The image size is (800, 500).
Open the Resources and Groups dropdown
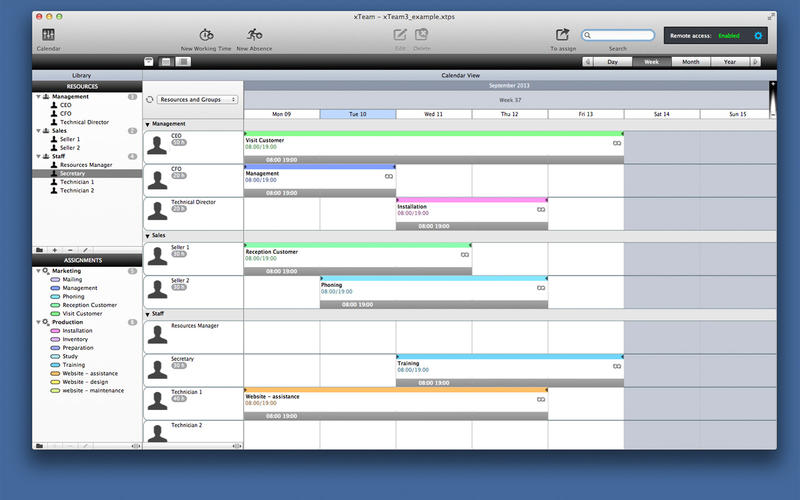(x=198, y=100)
